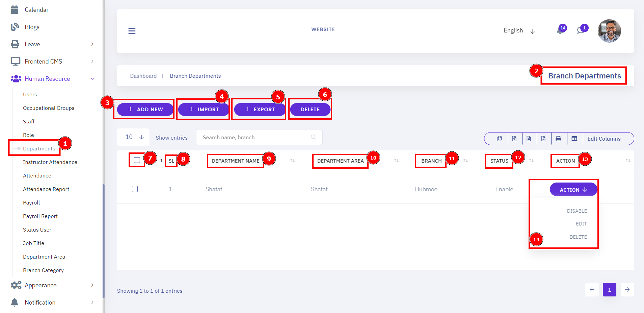
Task: Toggle the hamburger sidebar menu icon
Action: tap(132, 31)
